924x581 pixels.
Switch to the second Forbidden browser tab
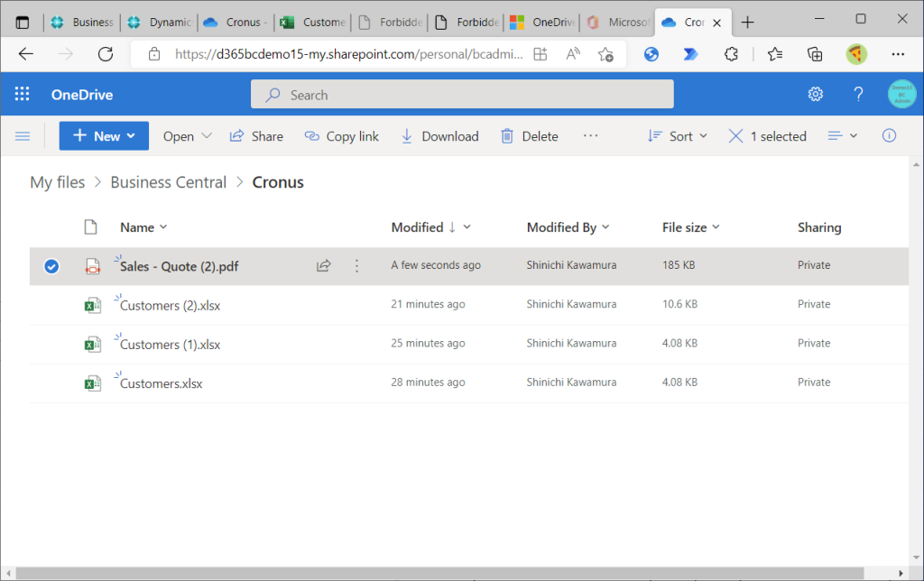coord(467,23)
